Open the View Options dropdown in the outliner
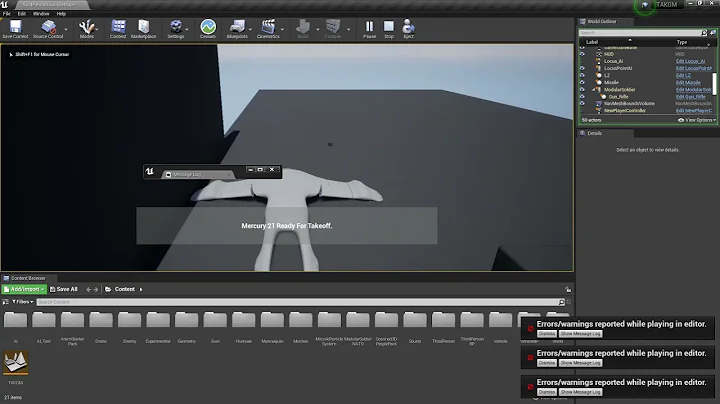Screen dimensions: 720x404 tap(697, 120)
